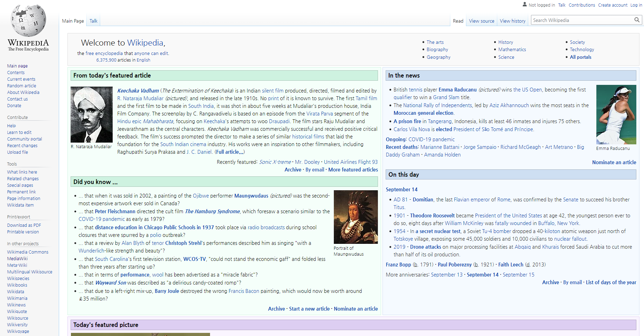644x336 pixels.
Task: Open the Barry Joule link
Action: point(167,291)
